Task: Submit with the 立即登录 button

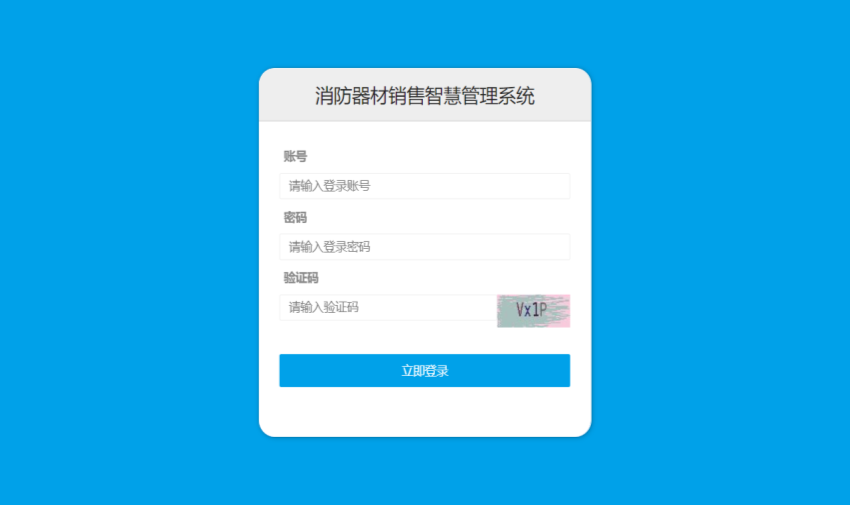Action: (x=424, y=371)
